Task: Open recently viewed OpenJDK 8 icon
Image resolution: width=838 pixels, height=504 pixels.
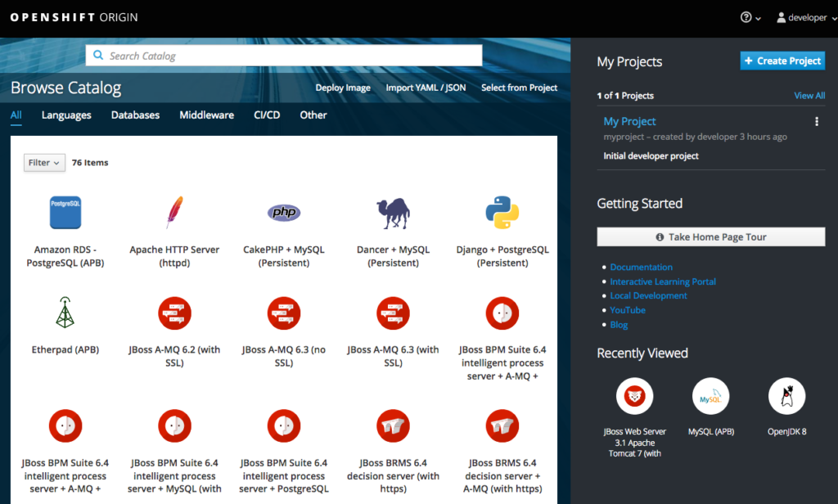Action: click(x=786, y=397)
